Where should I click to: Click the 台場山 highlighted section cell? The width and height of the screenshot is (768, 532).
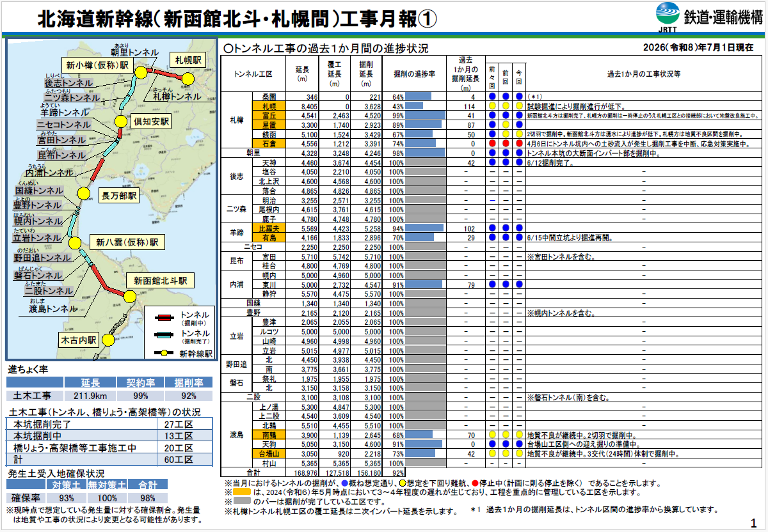269,453
